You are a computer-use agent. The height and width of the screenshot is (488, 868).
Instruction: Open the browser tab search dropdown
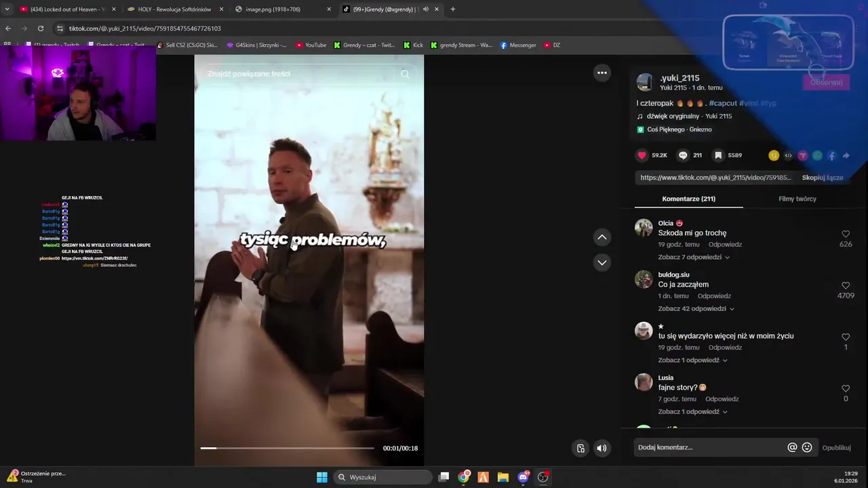[7, 9]
